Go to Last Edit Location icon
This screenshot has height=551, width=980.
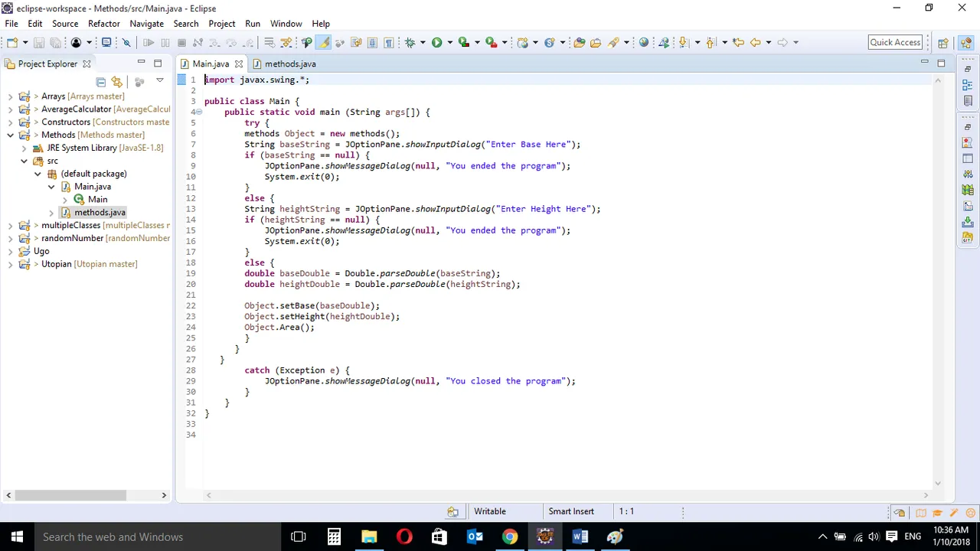pos(738,42)
